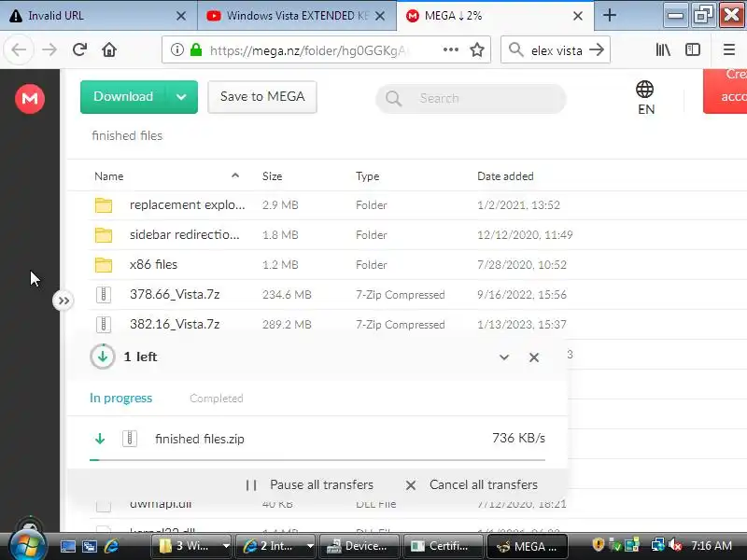Open the replacement explo... folder
This screenshot has width=747, height=560.
pyautogui.click(x=188, y=204)
